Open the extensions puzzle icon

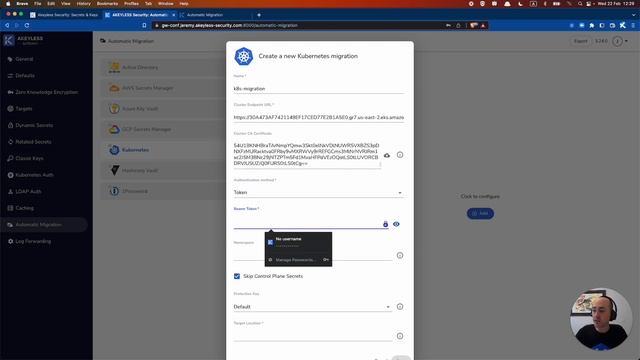tap(592, 25)
